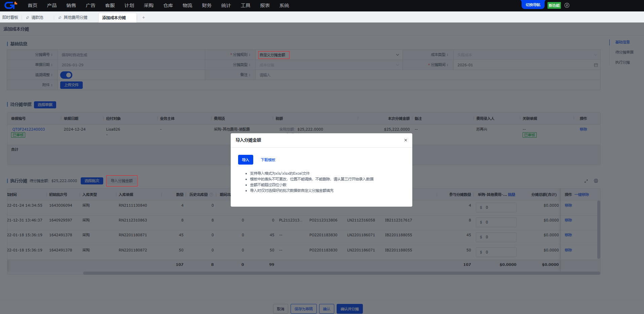Switch to the 即时看板 tab
The image size is (644, 314).
(x=10, y=18)
